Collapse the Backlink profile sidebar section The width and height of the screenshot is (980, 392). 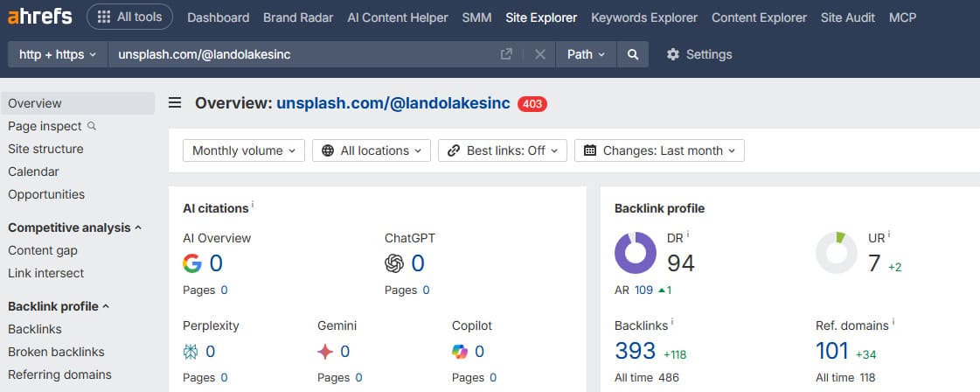58,306
